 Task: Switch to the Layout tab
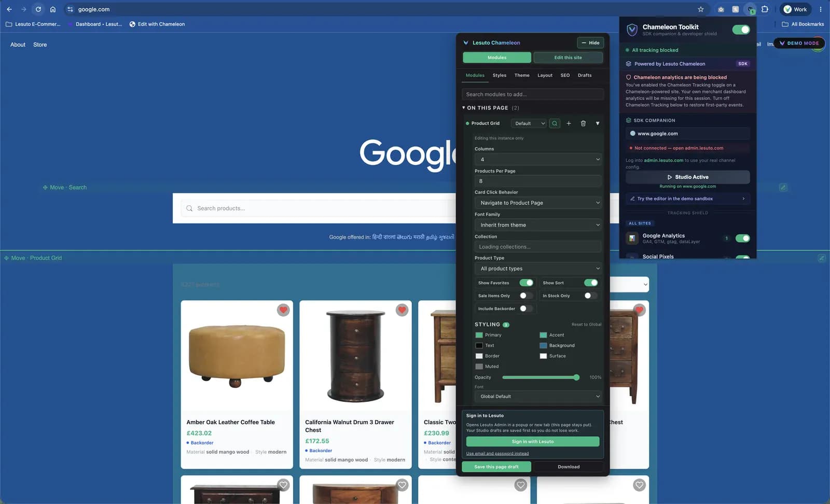tap(545, 75)
